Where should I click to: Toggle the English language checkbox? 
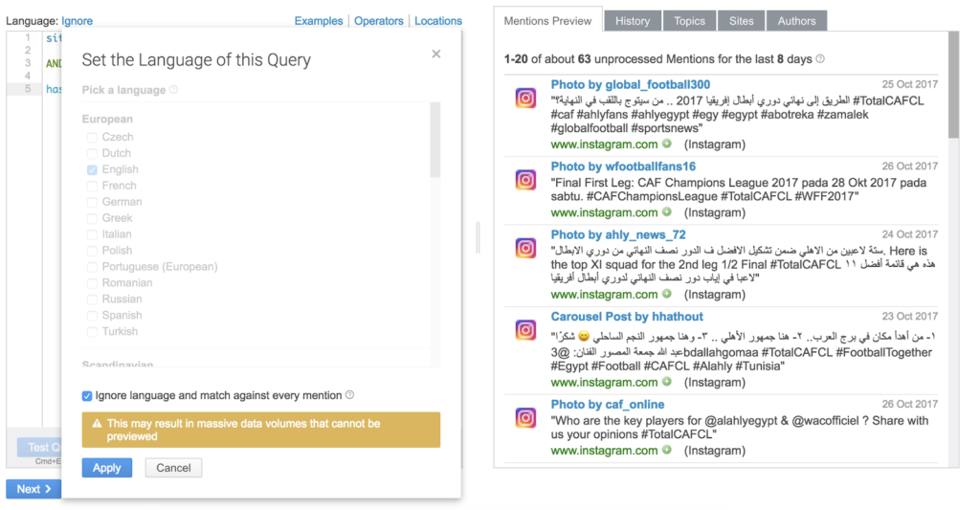pos(93,169)
